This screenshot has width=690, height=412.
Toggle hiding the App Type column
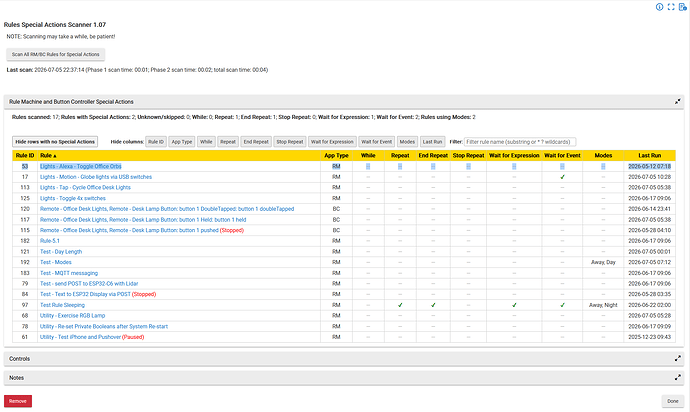[x=182, y=142]
